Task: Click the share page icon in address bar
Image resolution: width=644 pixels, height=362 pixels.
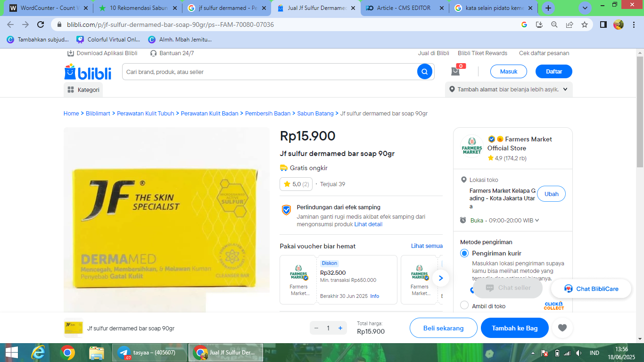Action: click(x=570, y=25)
